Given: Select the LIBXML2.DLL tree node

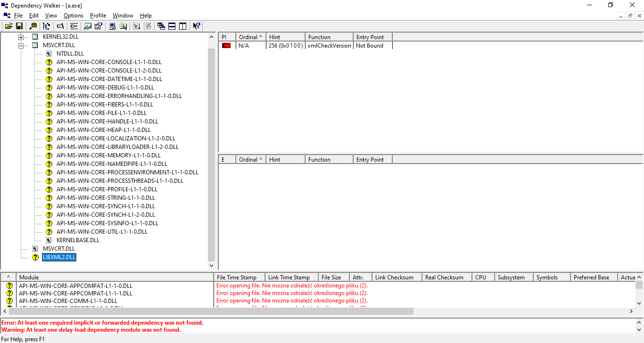Looking at the screenshot, I should (59, 257).
